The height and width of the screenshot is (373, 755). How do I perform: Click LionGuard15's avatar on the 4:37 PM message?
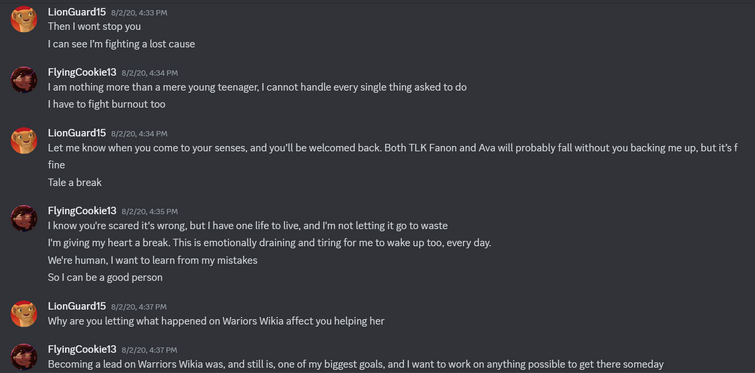[x=24, y=314]
